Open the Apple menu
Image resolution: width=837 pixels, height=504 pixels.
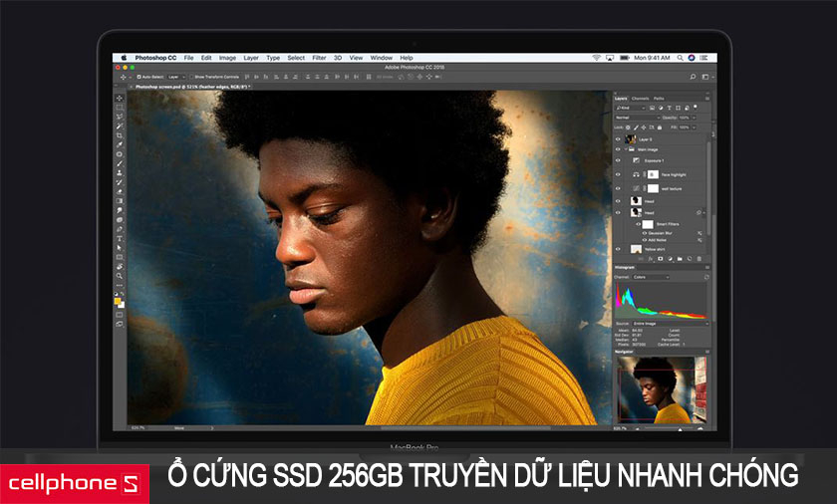coord(124,58)
